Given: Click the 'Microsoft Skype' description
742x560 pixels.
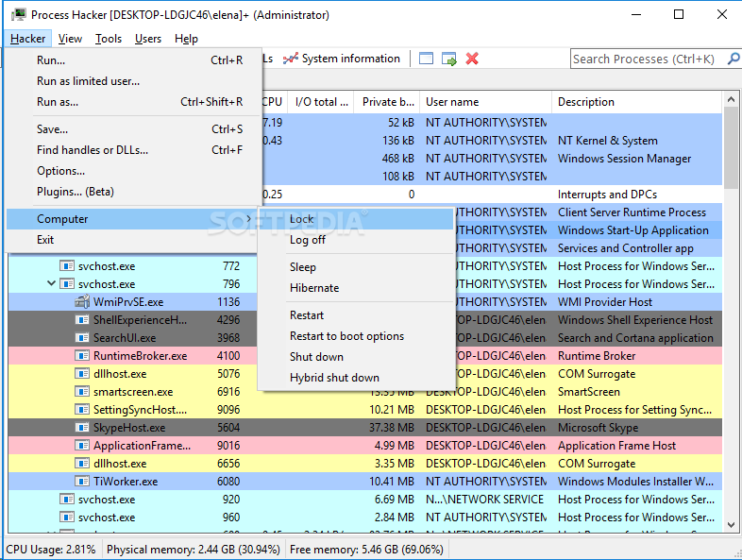Looking at the screenshot, I should coord(598,428).
